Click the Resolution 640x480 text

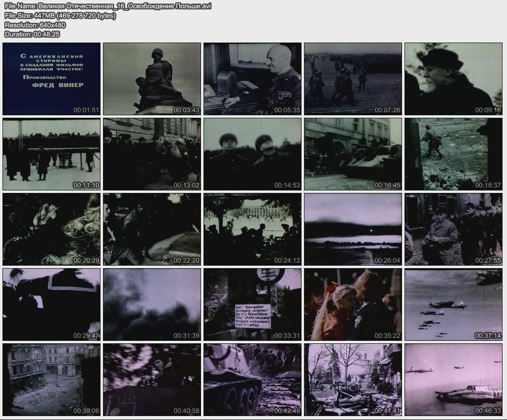tap(35, 25)
